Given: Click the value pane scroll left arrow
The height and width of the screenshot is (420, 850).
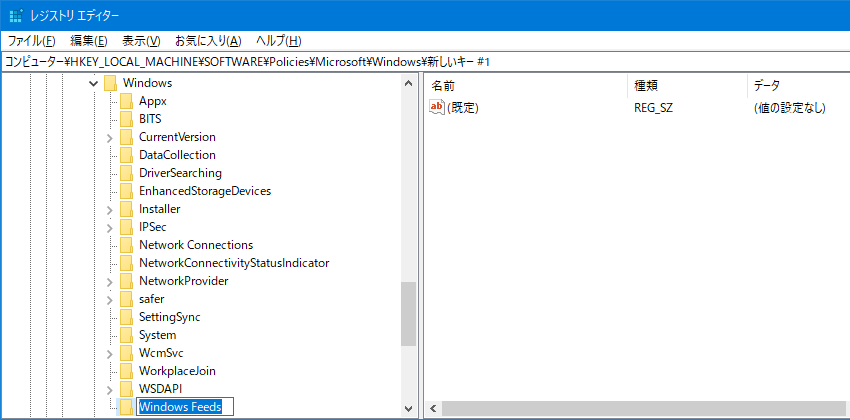Looking at the screenshot, I should tap(433, 408).
